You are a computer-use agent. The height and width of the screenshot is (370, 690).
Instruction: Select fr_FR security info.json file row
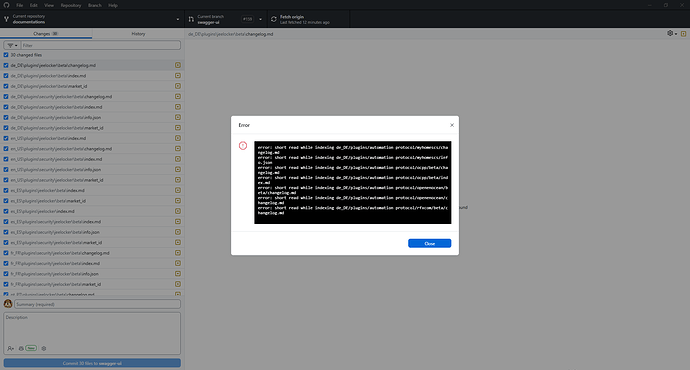tap(92, 274)
